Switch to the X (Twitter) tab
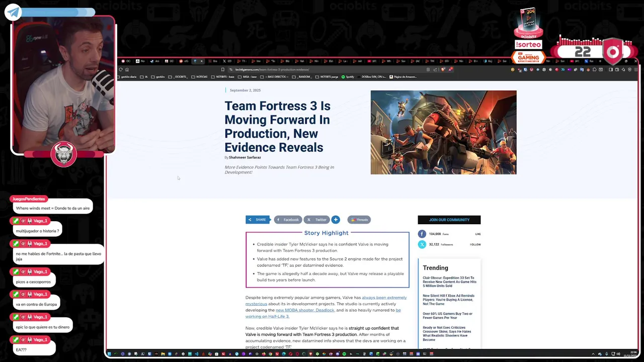 pyautogui.click(x=227, y=61)
